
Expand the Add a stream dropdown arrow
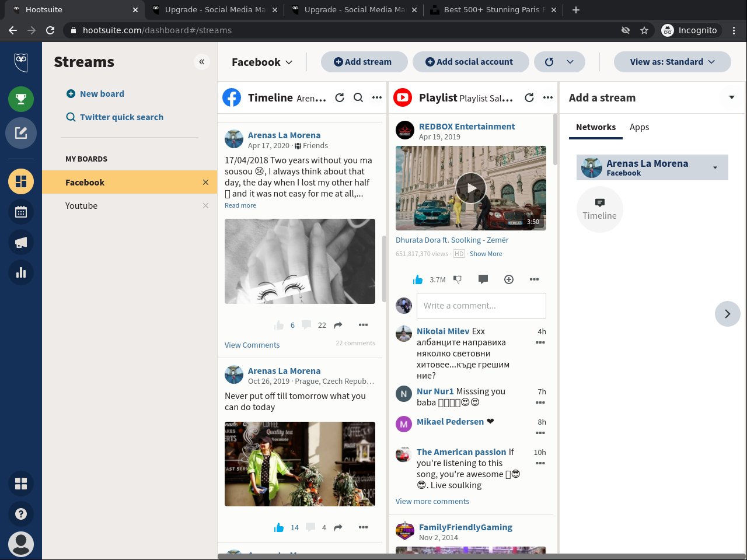(x=732, y=97)
